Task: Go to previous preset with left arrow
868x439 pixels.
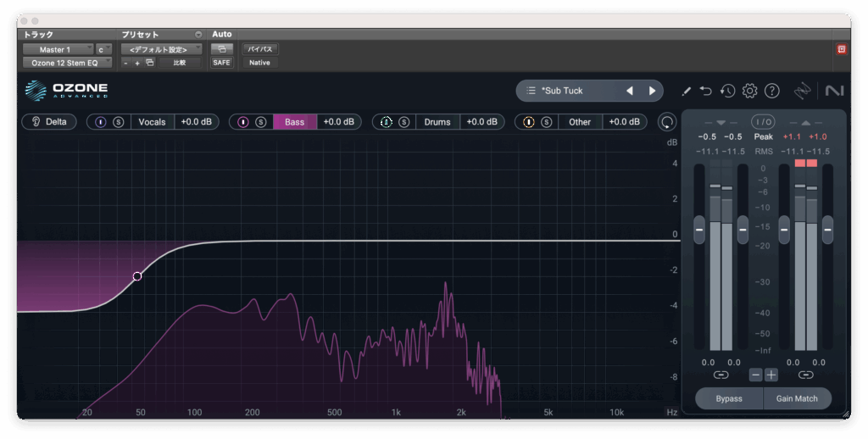Action: 630,91
